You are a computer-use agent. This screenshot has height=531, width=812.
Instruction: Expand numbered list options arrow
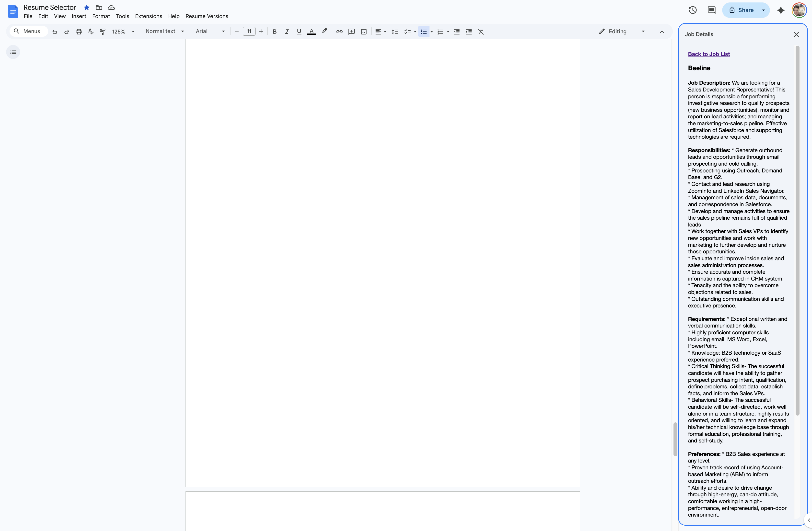coord(448,32)
